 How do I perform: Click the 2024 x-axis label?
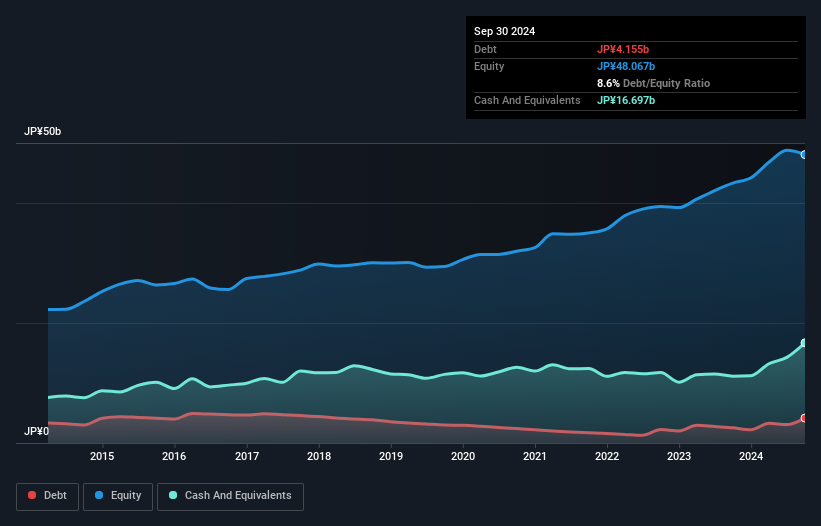pos(751,456)
